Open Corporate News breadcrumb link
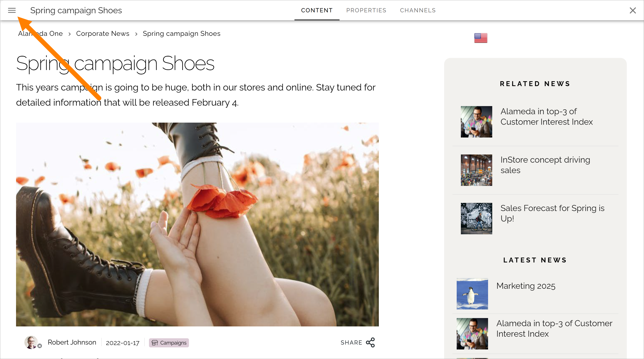This screenshot has width=644, height=359. tap(102, 34)
